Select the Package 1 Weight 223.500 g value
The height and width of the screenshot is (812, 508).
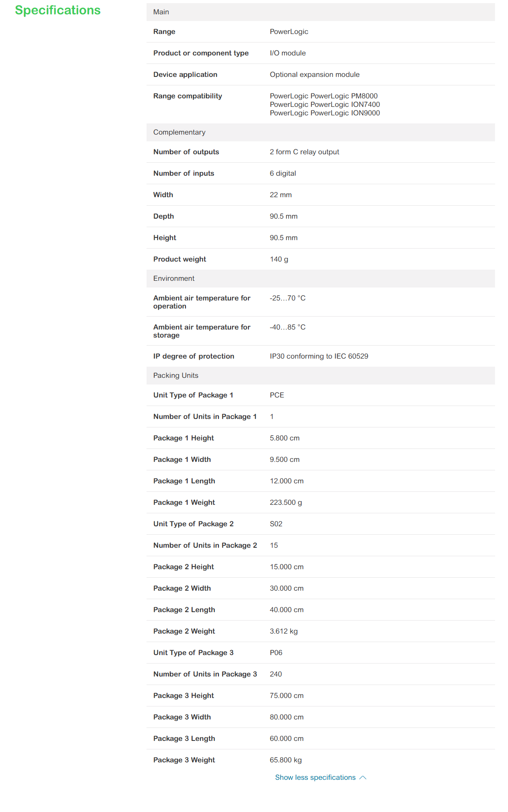tap(285, 503)
